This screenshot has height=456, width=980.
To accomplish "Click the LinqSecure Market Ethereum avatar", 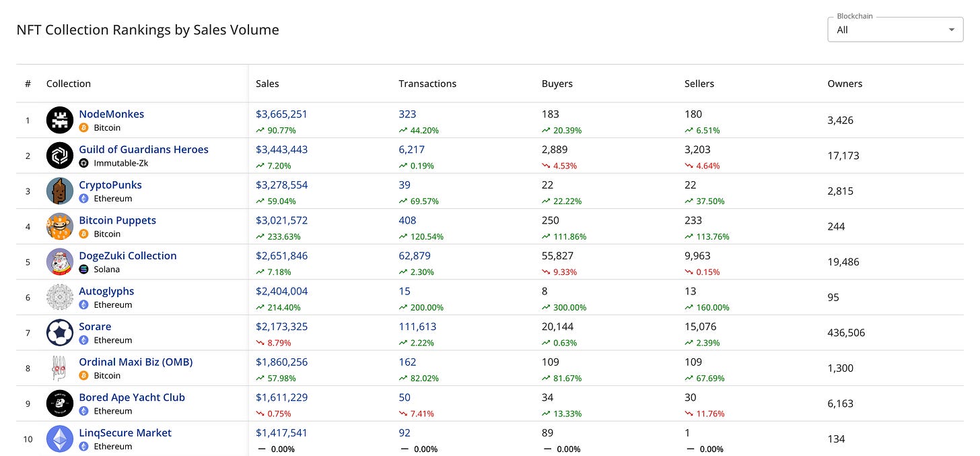I will coord(60,438).
